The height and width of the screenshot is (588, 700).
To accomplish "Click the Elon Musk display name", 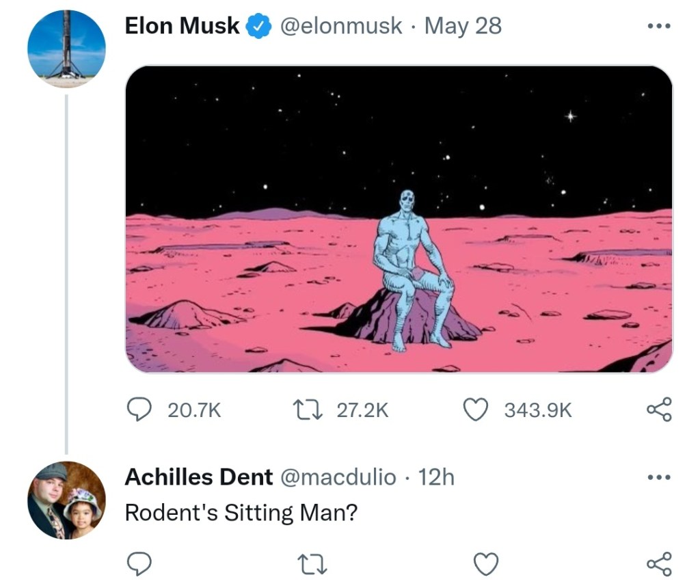I will pyautogui.click(x=182, y=26).
